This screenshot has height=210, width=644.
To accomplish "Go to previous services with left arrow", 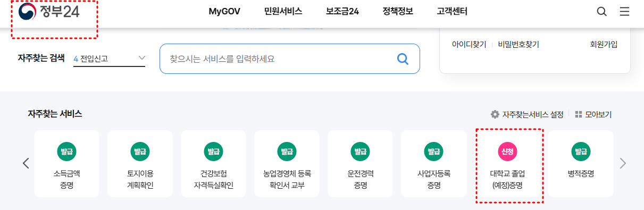I will pyautogui.click(x=26, y=163).
